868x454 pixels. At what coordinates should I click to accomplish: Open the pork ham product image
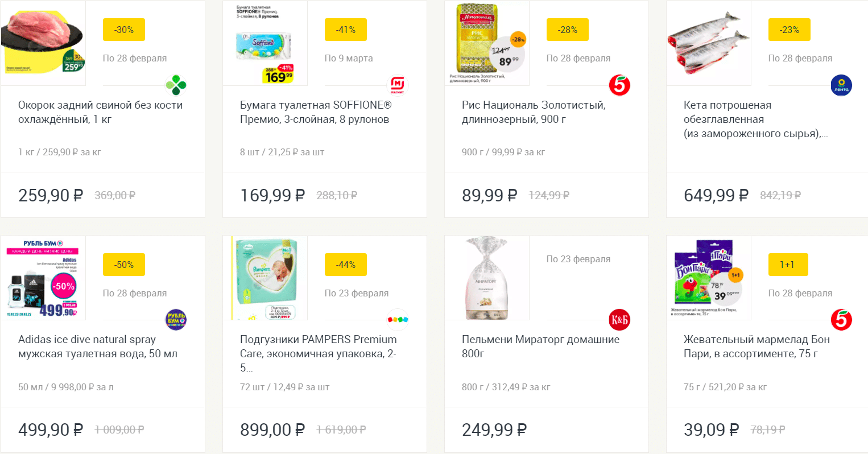(43, 43)
